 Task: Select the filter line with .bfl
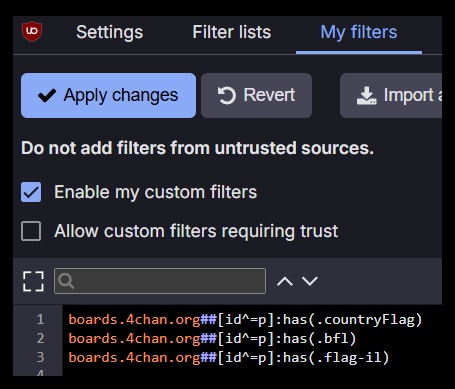[212, 339]
